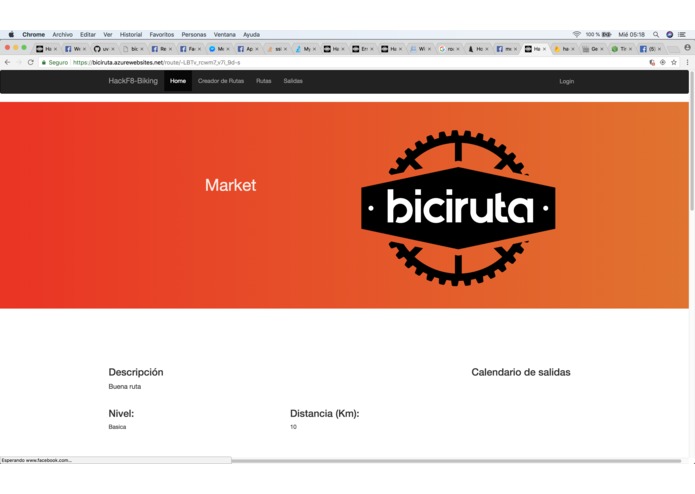Open a new tab with the button after the last tab
Screen dimensions: 695x494
pyautogui.click(x=673, y=49)
